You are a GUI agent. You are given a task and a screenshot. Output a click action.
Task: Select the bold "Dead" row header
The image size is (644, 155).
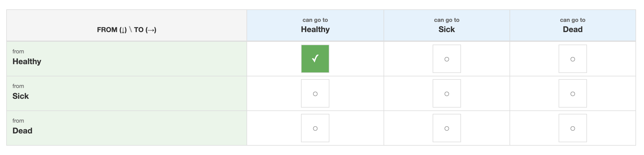pos(22,131)
